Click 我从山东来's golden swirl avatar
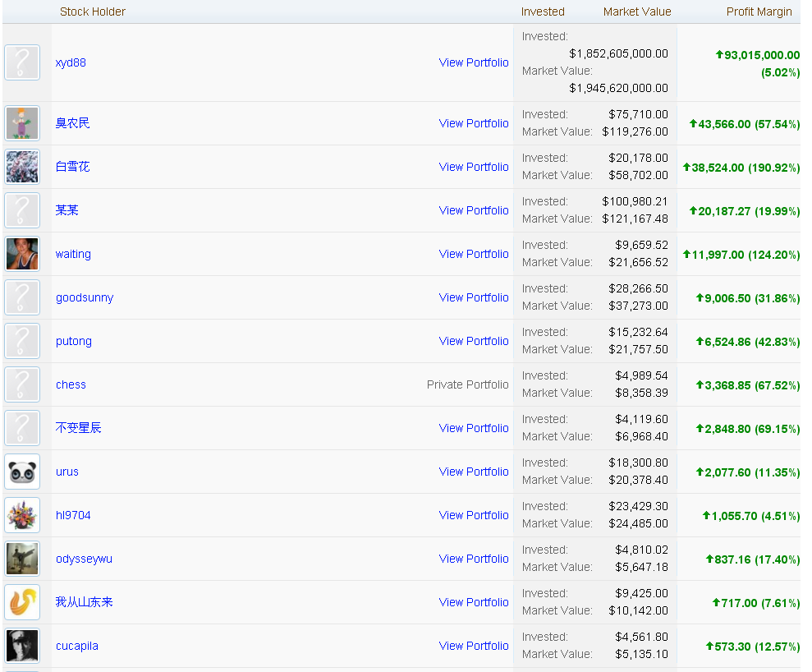812x672 pixels. click(x=22, y=602)
